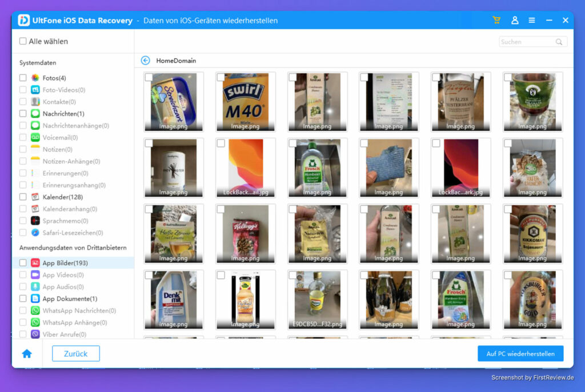
Task: Click the Sprachmemo icon
Action: [x=35, y=221]
